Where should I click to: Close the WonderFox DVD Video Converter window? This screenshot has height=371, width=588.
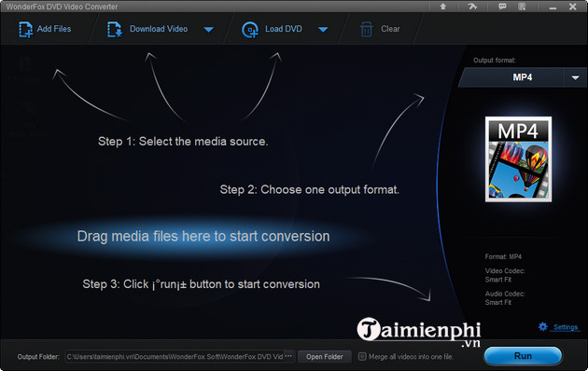573,7
